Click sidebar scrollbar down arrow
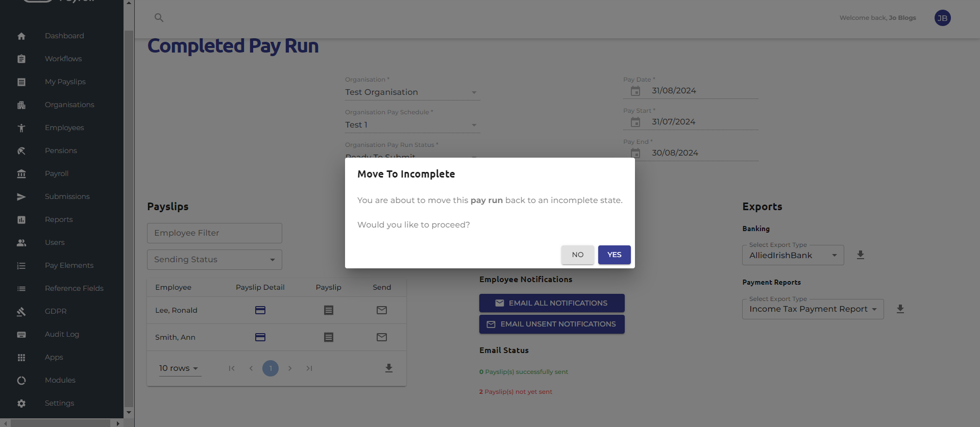The image size is (980, 427). pyautogui.click(x=129, y=412)
